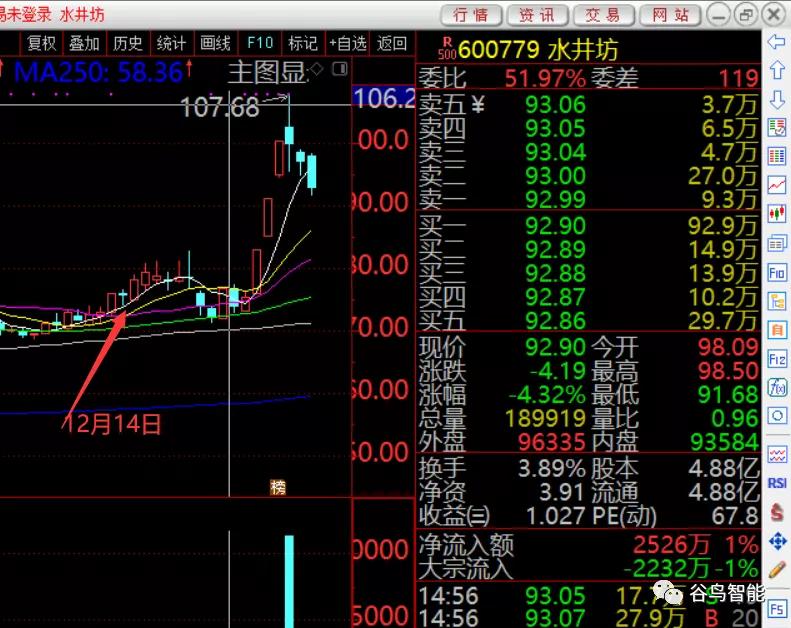Viewport: 791px width, 628px height.
Task: Click the down arrow icon in sidebar
Action: click(x=777, y=99)
